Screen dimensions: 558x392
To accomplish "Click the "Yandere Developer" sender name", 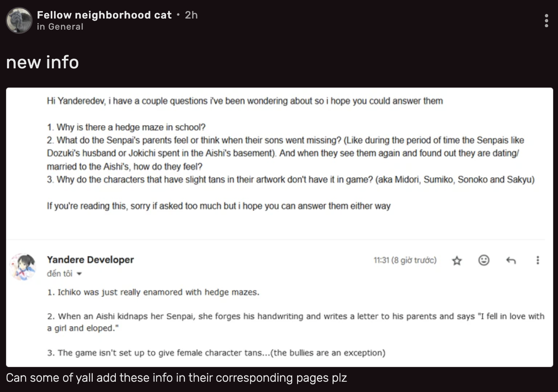I will 90,259.
